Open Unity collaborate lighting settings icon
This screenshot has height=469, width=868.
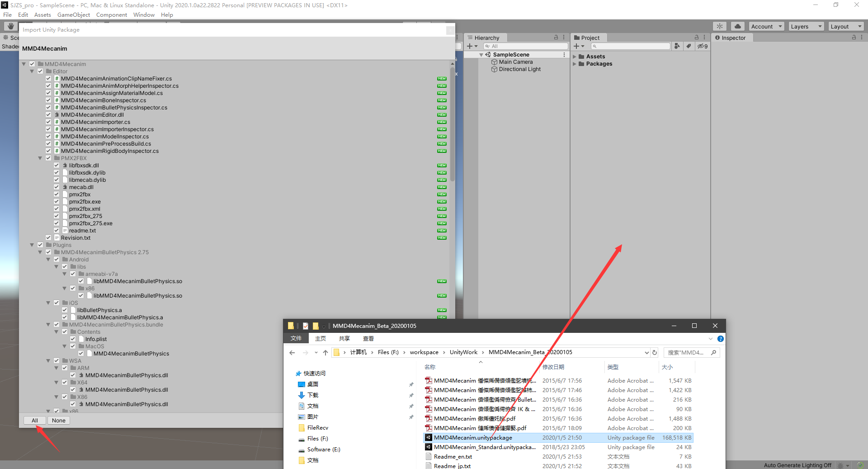tap(720, 26)
